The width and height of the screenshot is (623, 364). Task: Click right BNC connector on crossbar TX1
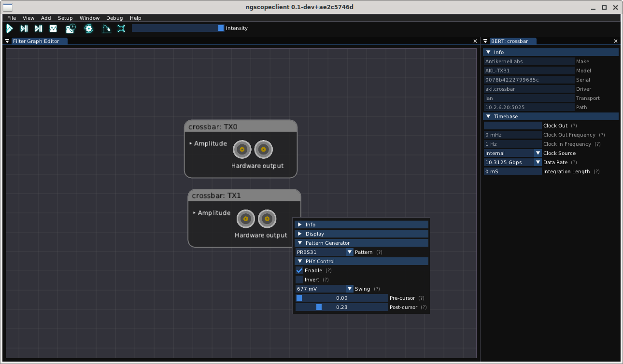point(267,219)
